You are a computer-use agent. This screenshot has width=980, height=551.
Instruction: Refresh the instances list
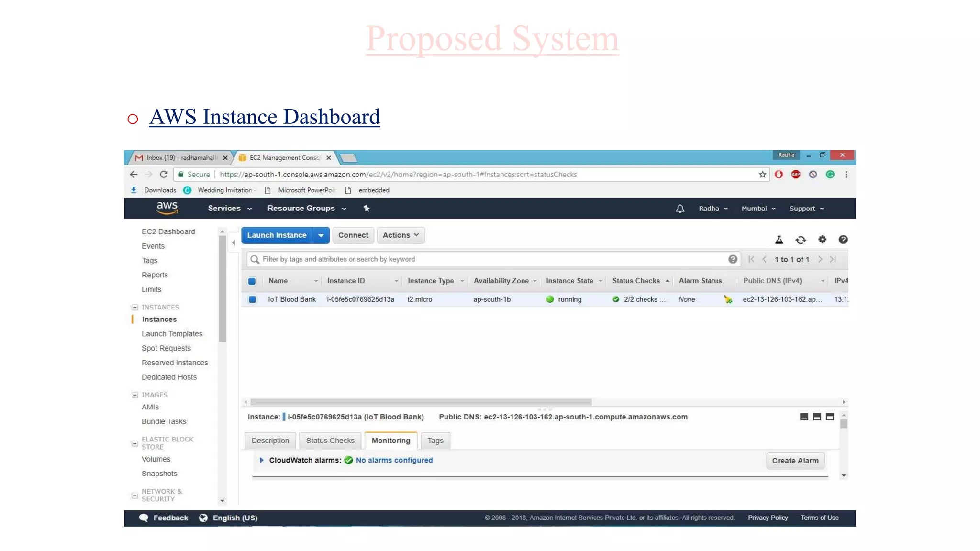[x=801, y=240]
